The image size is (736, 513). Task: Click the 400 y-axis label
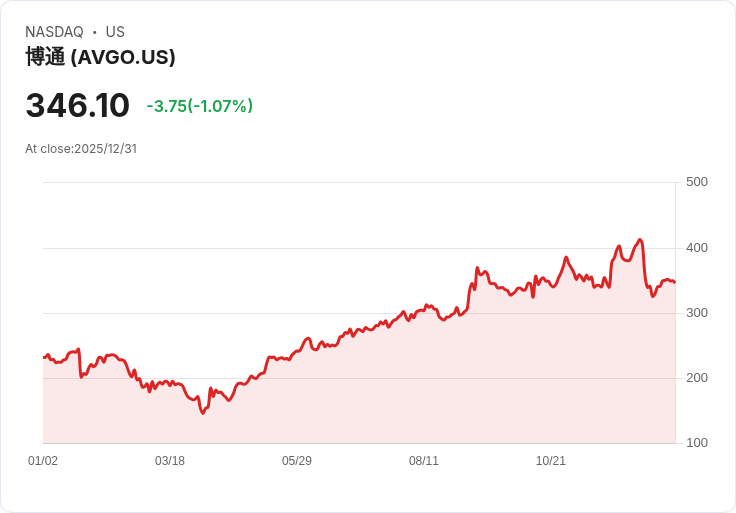point(696,248)
